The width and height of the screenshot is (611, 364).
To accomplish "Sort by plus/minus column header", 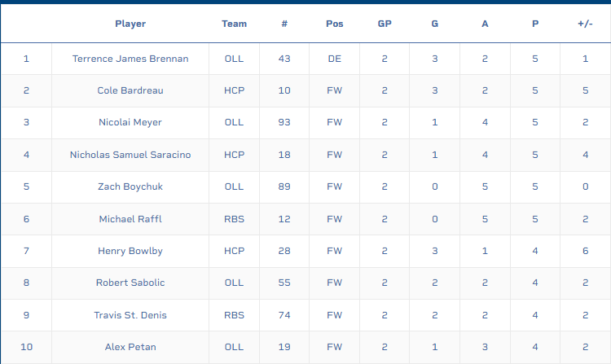I will pyautogui.click(x=585, y=24).
